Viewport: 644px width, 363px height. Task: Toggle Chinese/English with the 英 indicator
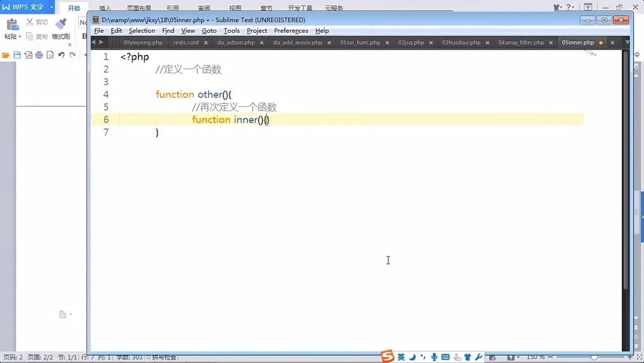[400, 356]
